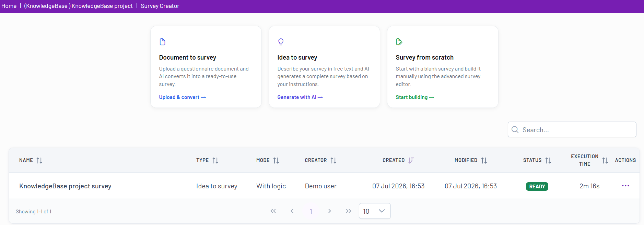Sort the table by Execution Time column
The image size is (644, 225).
click(605, 160)
